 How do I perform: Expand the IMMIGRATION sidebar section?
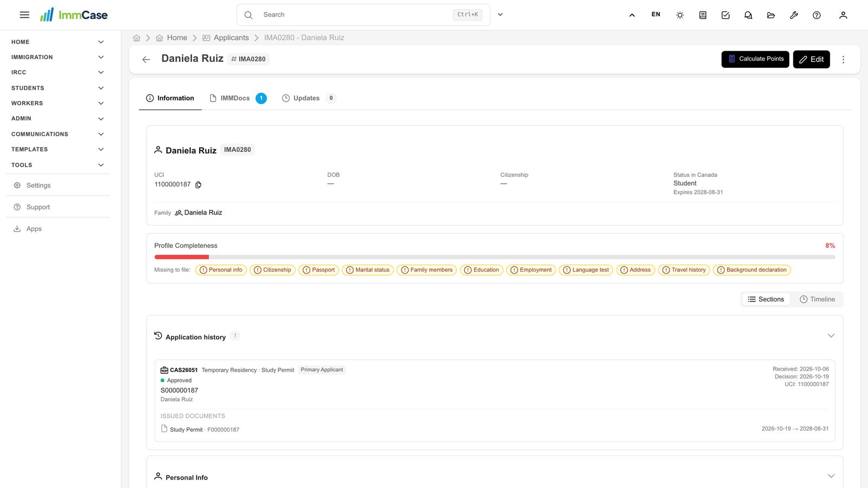point(58,57)
